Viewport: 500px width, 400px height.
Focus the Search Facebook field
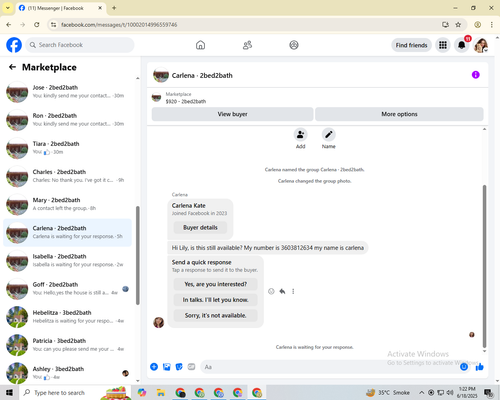coord(80,45)
